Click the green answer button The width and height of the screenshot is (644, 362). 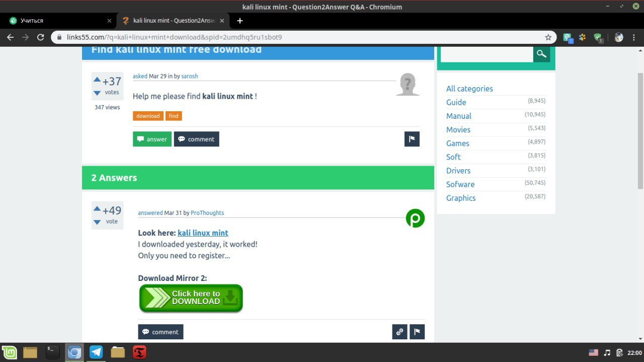(x=152, y=139)
